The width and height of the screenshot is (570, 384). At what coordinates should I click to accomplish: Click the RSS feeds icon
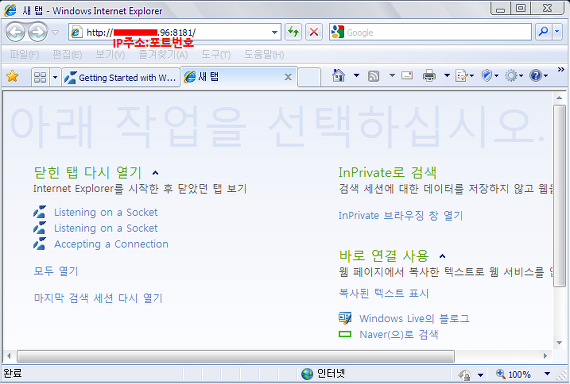tap(373, 76)
